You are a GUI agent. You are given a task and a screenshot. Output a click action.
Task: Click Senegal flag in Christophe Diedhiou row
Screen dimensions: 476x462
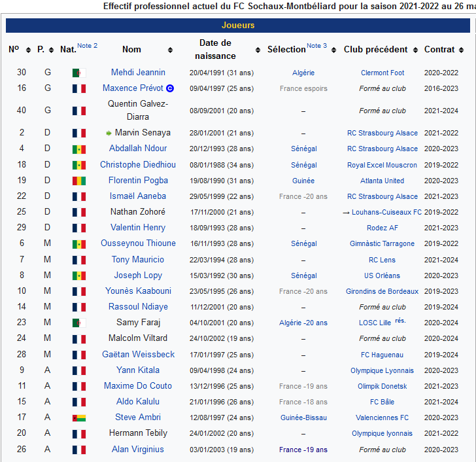click(x=79, y=166)
